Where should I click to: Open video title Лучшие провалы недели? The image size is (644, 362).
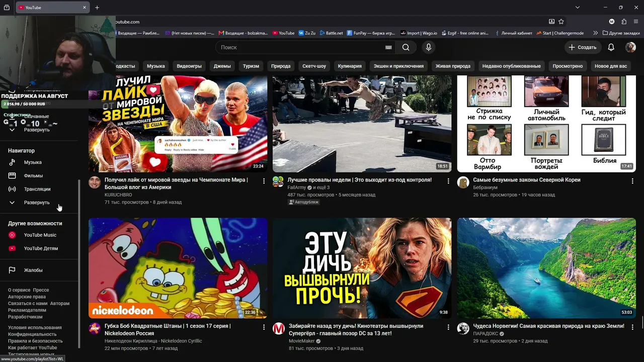click(x=360, y=180)
